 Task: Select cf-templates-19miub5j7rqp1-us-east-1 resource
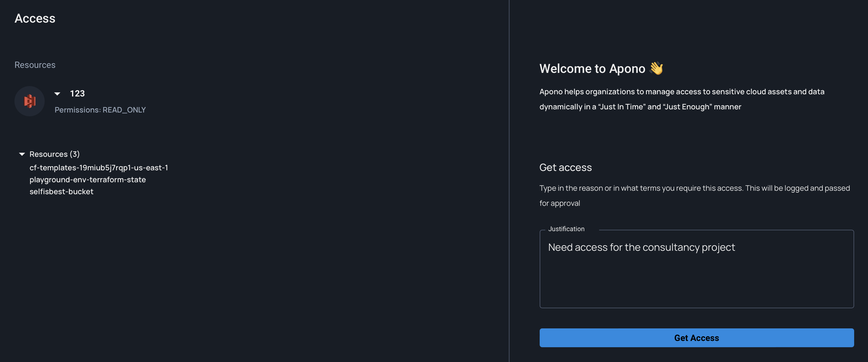click(x=99, y=168)
